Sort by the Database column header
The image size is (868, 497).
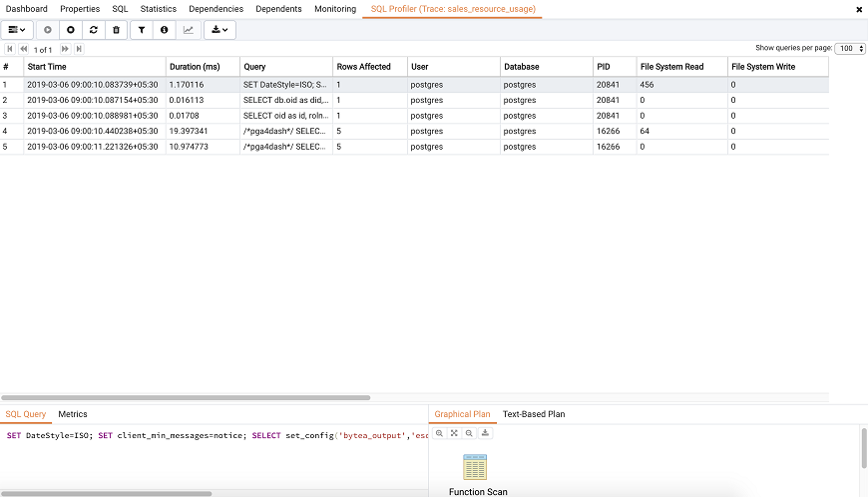click(547, 67)
